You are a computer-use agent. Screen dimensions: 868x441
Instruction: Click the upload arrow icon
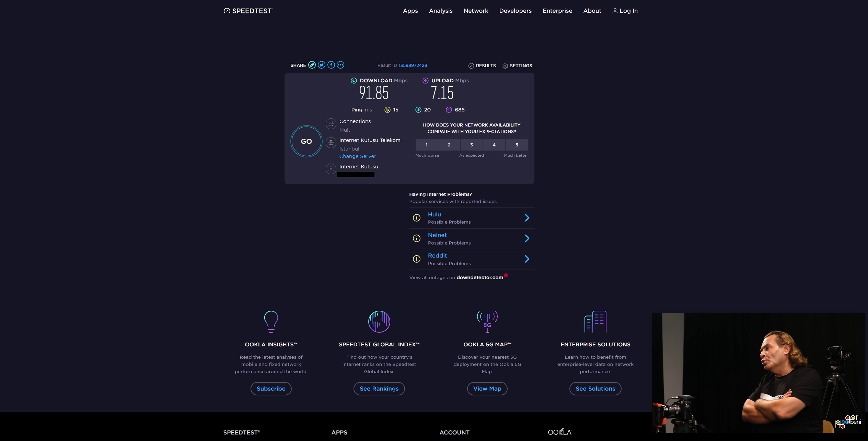[425, 81]
